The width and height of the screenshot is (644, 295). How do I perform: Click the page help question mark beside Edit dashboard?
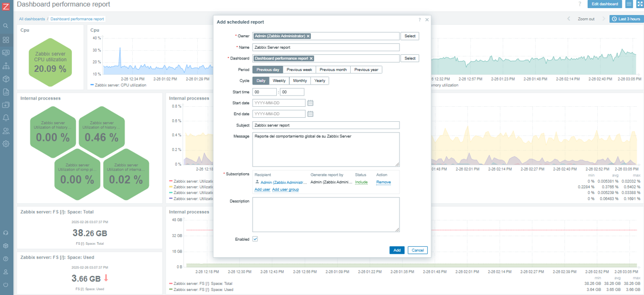point(580,4)
